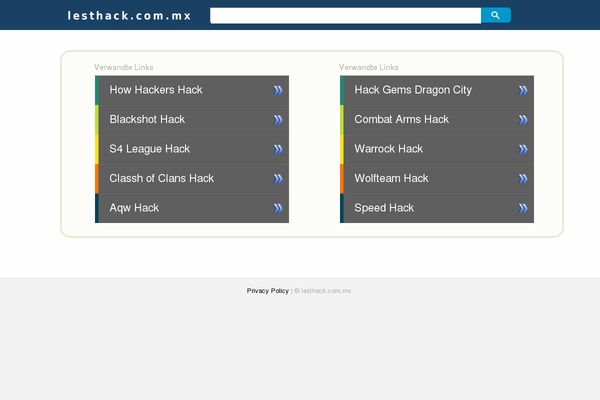Screen dimensions: 600x400
Task: Click double-arrow icon beside Speed Hack
Action: [x=523, y=208]
